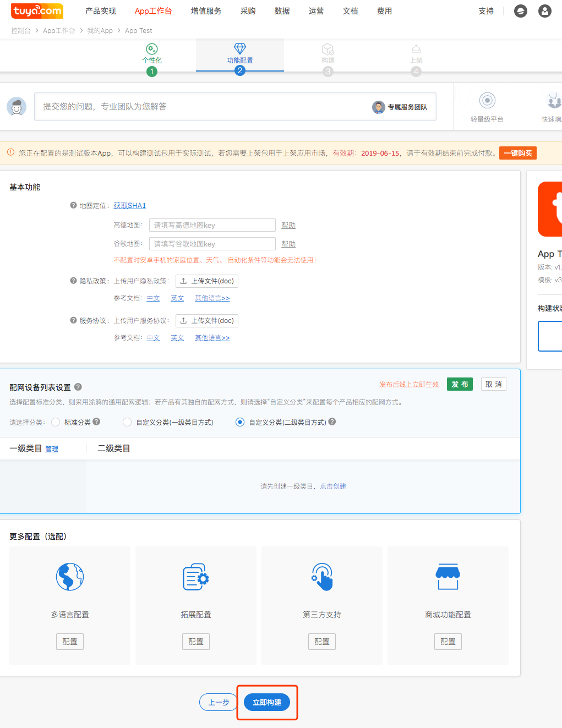
Task: Click the 商城功能配置 store icon
Action: (x=448, y=577)
